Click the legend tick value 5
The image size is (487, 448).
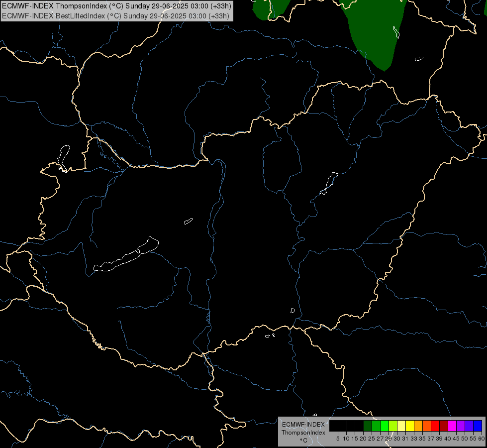coord(338,439)
